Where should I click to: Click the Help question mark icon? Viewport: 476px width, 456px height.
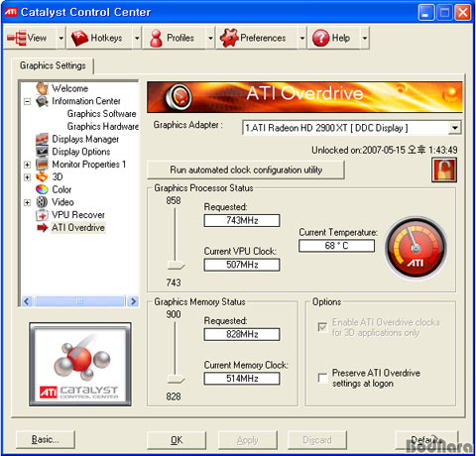(320, 38)
